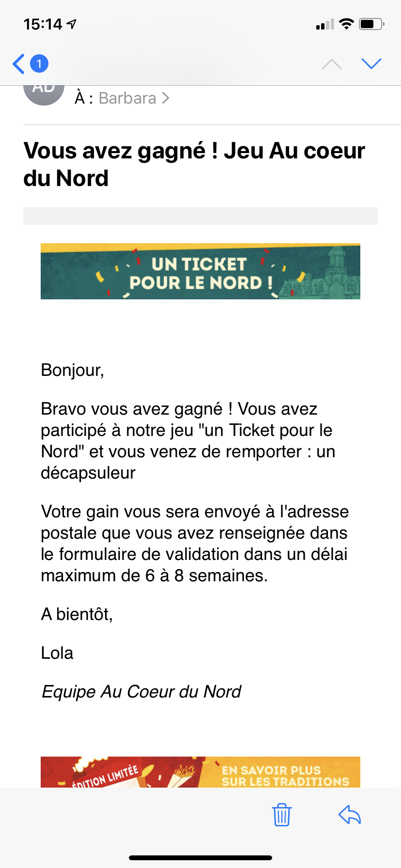This screenshot has width=401, height=868.
Task: Tap the reply arrow icon
Action: (350, 814)
